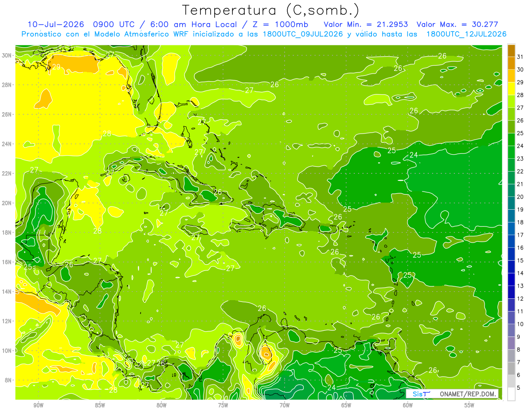Click the 'Temperatura (C,somb.)' title
The image size is (532, 411).
(271, 10)
